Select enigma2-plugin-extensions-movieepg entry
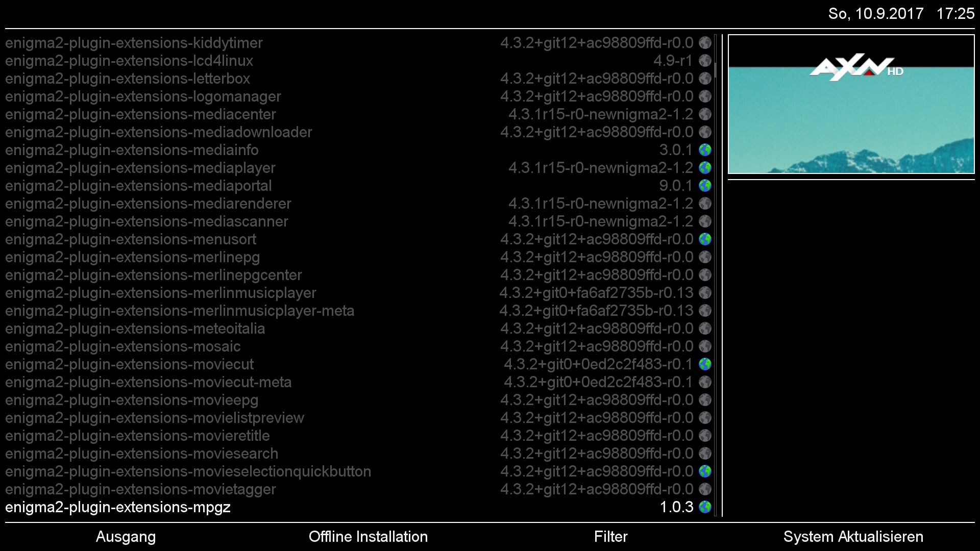980x551 pixels. pyautogui.click(x=358, y=400)
